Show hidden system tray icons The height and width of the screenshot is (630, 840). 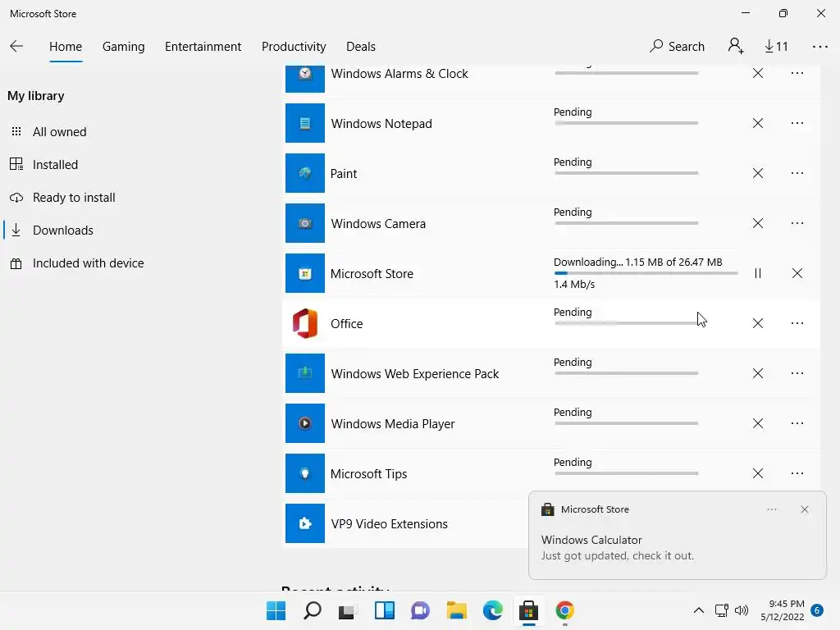click(x=699, y=610)
